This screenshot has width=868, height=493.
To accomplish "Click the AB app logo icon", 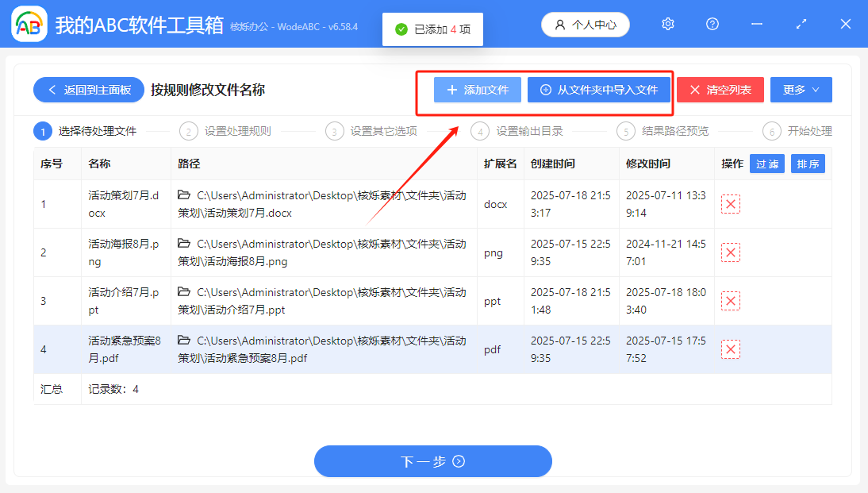I will [x=29, y=24].
